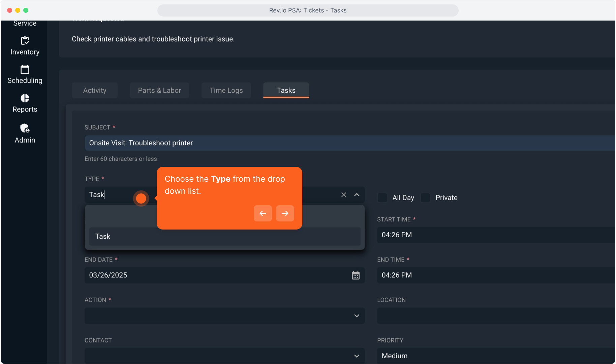Advance to next tooltip step arrow
Viewport: 616px width, 364px height.
pyautogui.click(x=285, y=213)
